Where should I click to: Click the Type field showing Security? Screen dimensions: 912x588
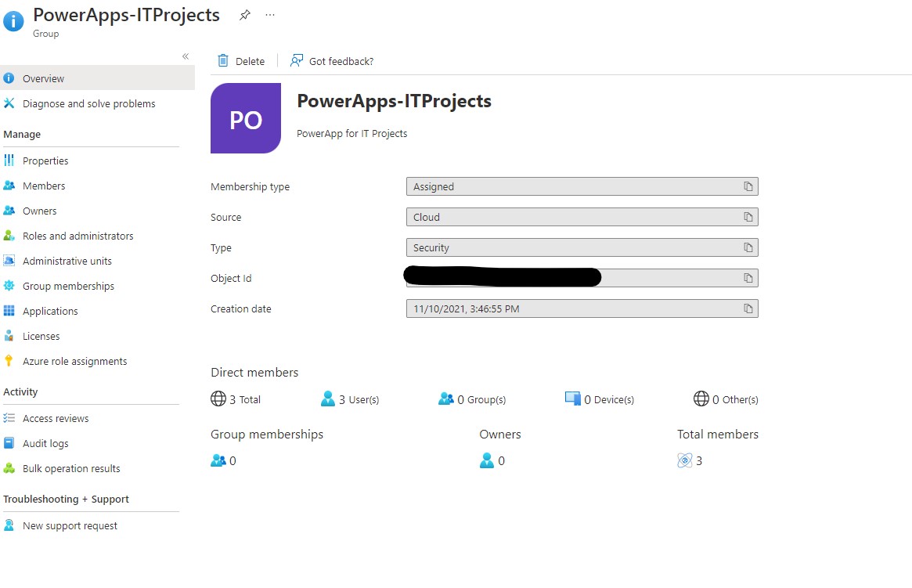[x=582, y=247]
